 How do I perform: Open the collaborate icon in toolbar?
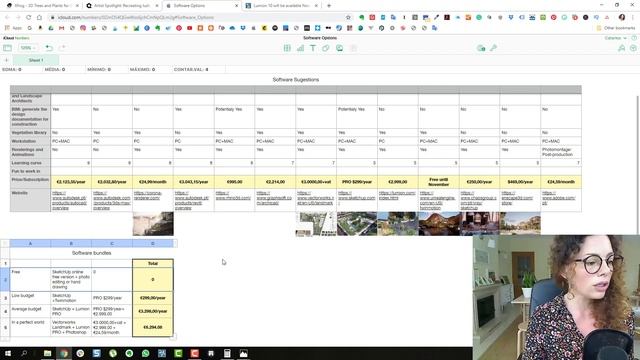(481, 48)
